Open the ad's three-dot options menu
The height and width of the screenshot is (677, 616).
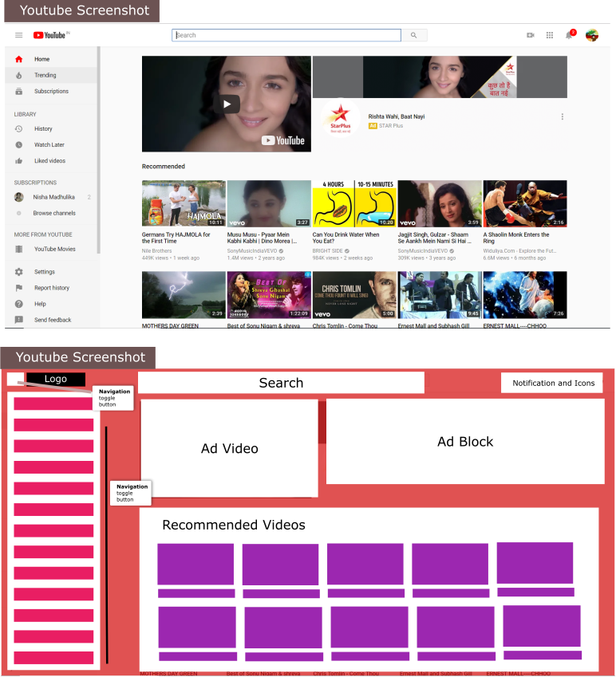(x=562, y=116)
